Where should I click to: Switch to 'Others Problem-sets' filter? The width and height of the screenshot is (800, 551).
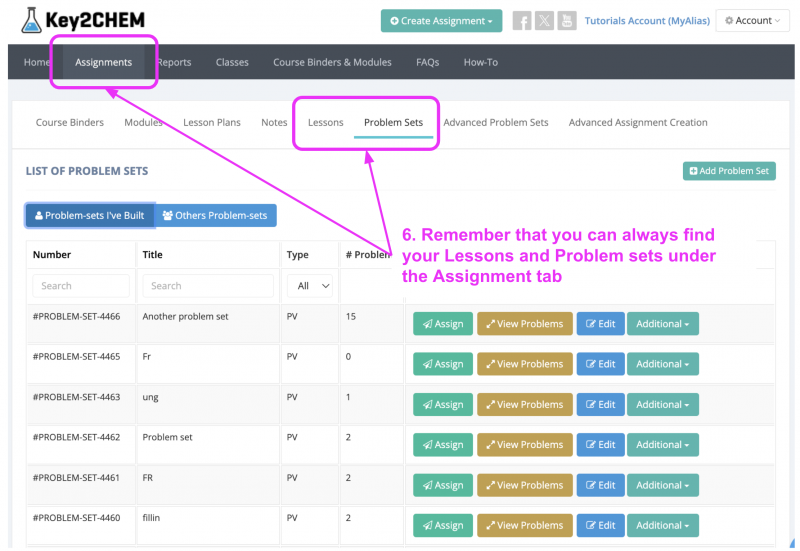[215, 215]
